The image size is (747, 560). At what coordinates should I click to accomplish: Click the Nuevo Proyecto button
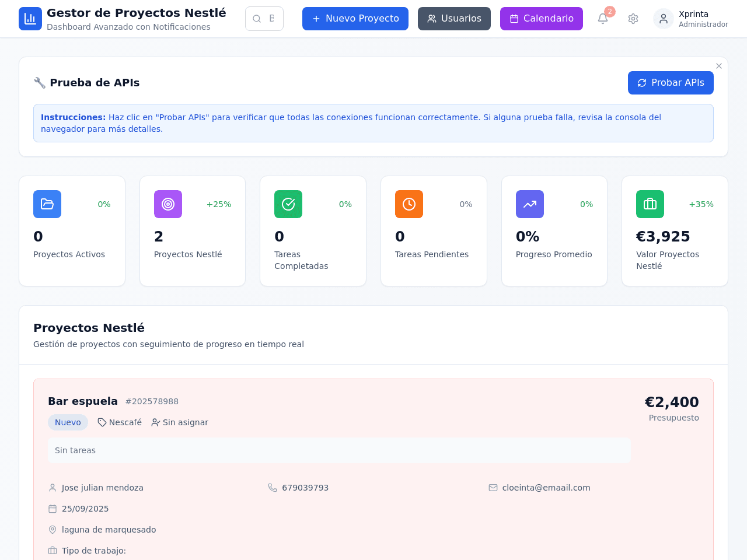355,19
